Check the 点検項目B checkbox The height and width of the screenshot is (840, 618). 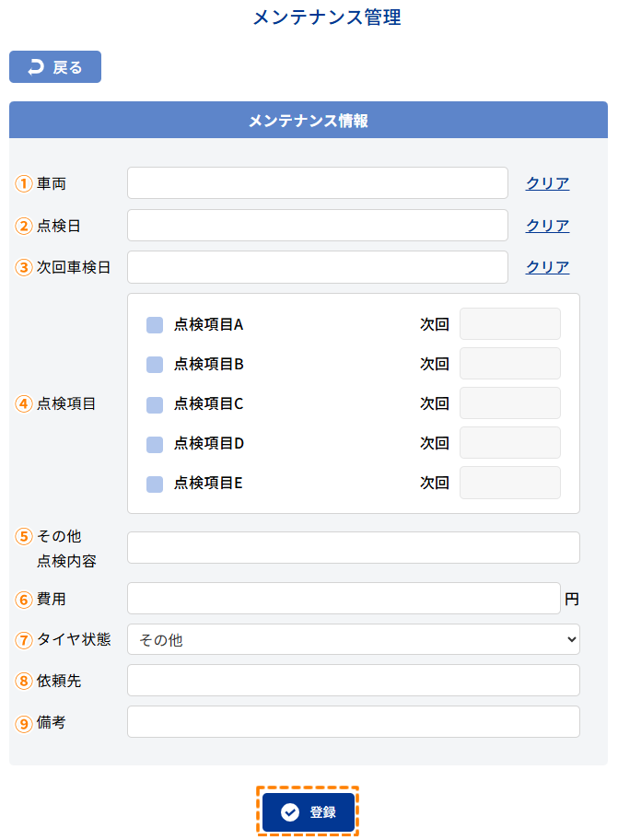(155, 365)
